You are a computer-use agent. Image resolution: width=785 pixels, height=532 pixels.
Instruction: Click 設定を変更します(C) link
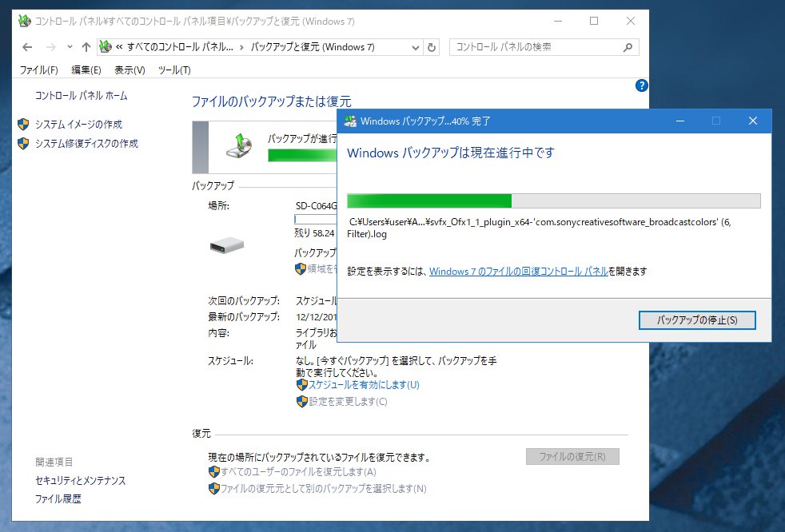click(x=348, y=401)
